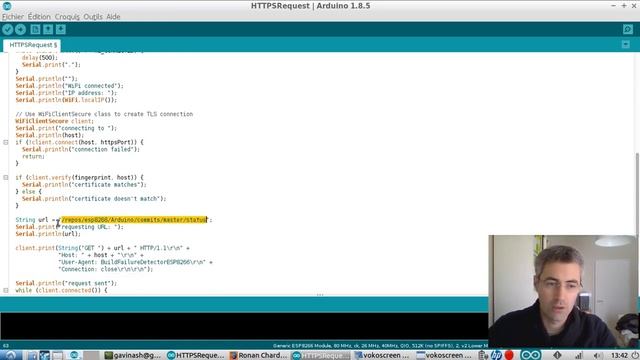Image resolution: width=640 pixels, height=360 pixels.
Task: Click the HP tray icon
Action: pyautogui.click(x=496, y=355)
